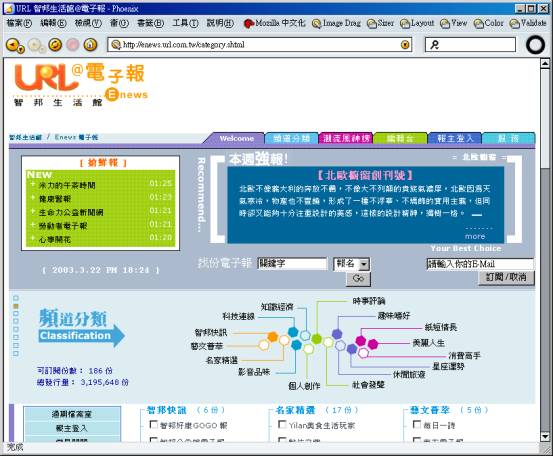This screenshot has width=553, height=456.
Task: Check the Yilan美食生活玩家 checkbox
Action: [x=282, y=424]
